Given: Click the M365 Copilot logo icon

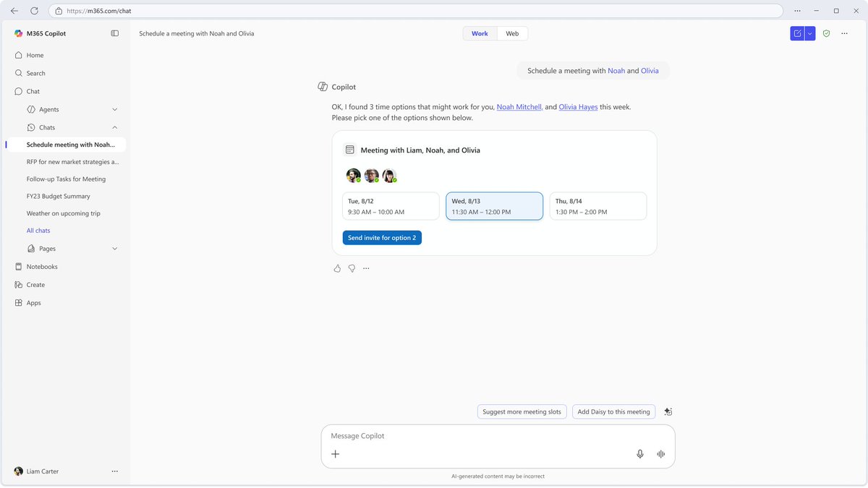Looking at the screenshot, I should [19, 33].
